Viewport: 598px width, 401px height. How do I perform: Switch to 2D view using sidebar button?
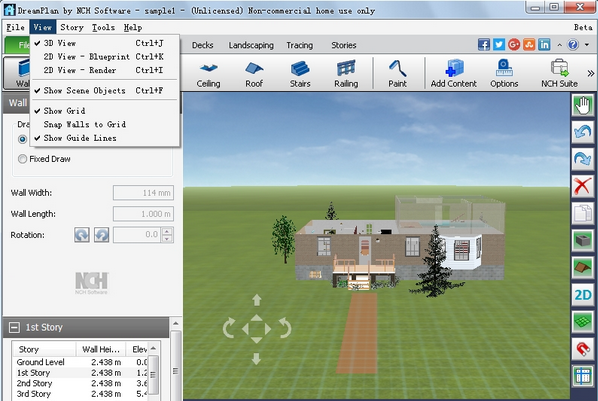(582, 295)
